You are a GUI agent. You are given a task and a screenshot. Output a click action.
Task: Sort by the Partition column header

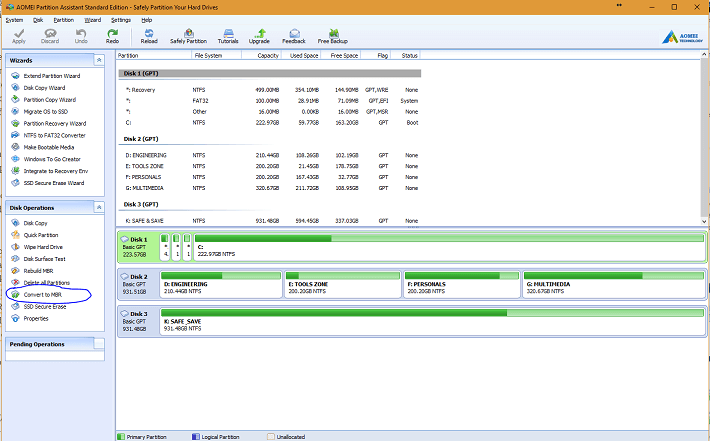tap(154, 55)
